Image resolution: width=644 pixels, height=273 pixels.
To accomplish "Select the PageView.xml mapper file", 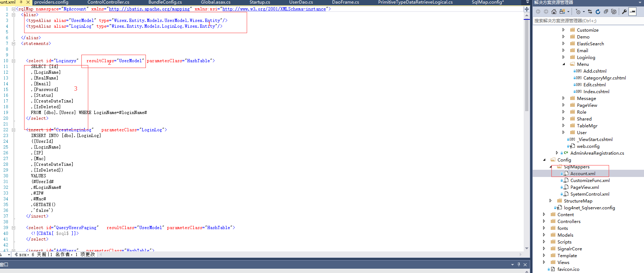I will [585, 187].
